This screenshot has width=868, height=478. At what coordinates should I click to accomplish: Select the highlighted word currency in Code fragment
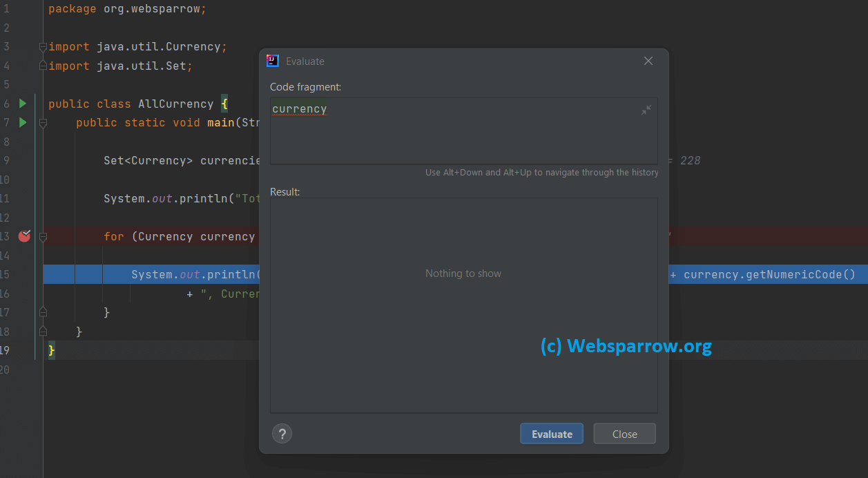(x=299, y=108)
